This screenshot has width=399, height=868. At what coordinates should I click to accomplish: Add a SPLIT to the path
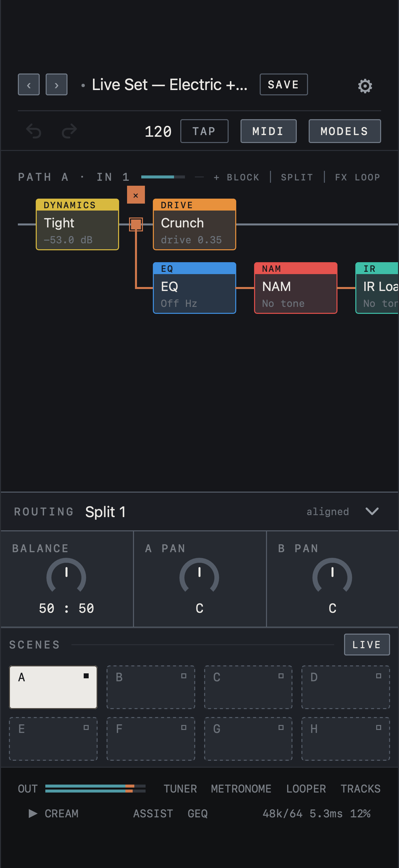297,177
